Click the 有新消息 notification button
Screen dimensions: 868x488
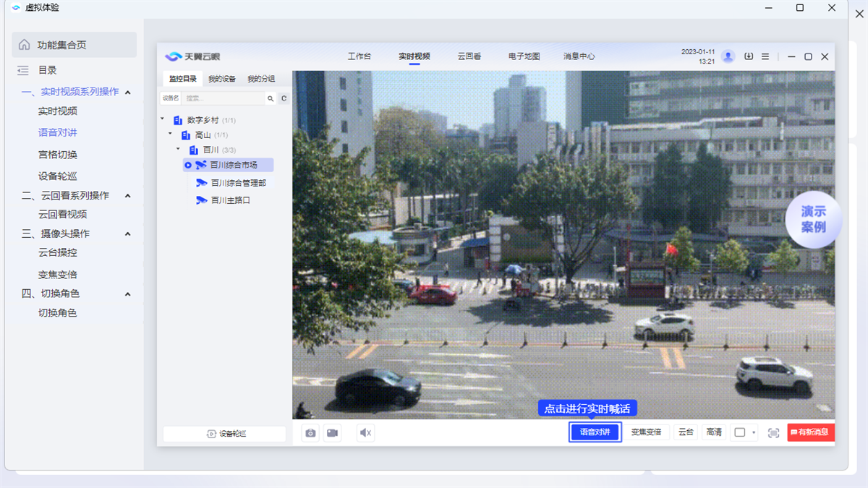point(810,432)
